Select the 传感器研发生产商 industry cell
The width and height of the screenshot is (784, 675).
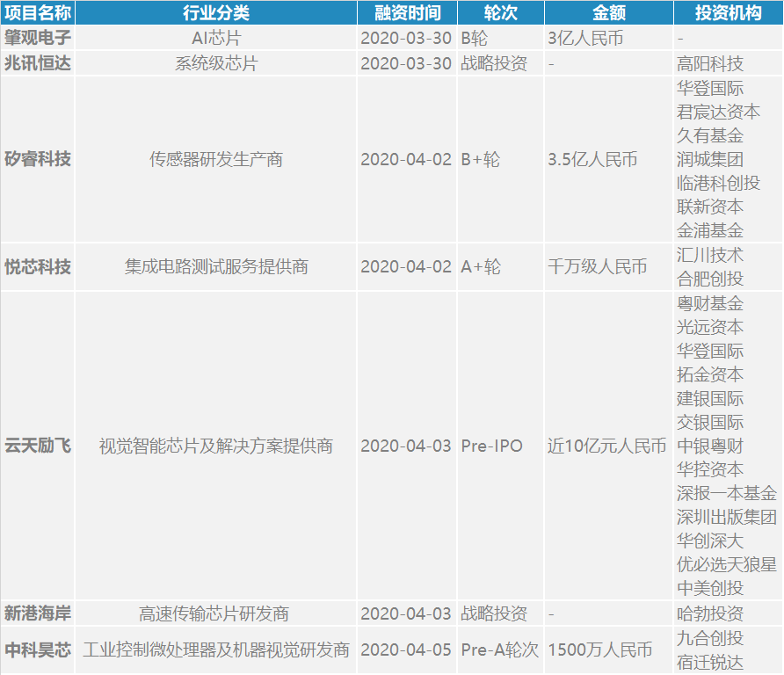[216, 159]
